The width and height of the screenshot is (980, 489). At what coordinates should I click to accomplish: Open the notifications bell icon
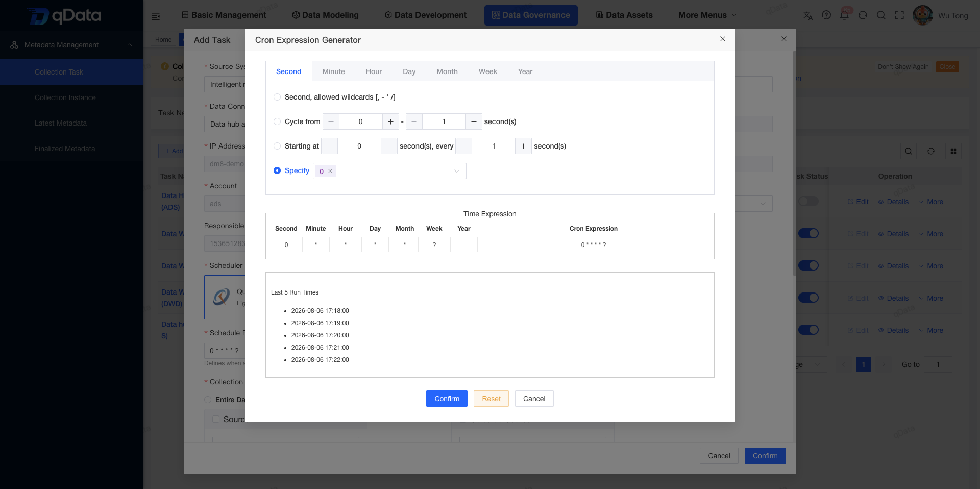coord(845,15)
